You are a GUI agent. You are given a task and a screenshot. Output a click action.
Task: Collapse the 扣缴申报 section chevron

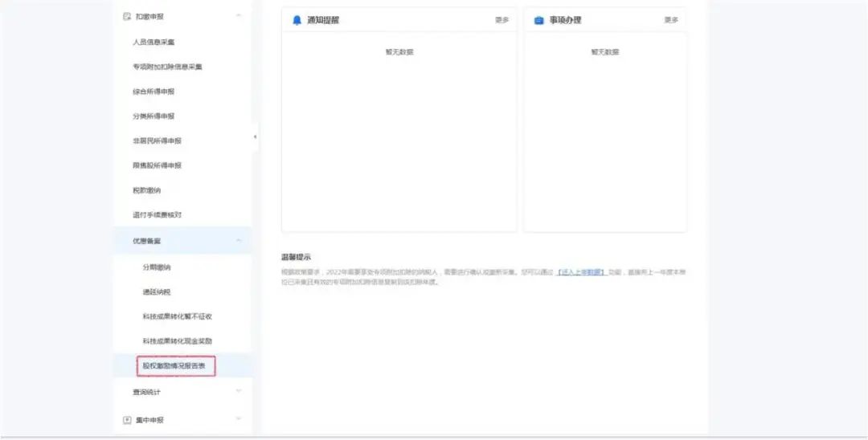pyautogui.click(x=239, y=16)
